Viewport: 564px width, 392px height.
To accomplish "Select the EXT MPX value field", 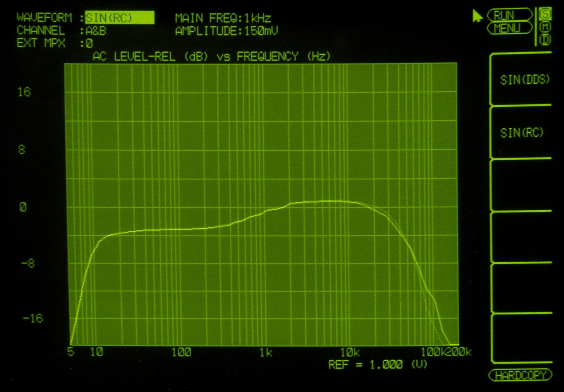I will pos(89,43).
